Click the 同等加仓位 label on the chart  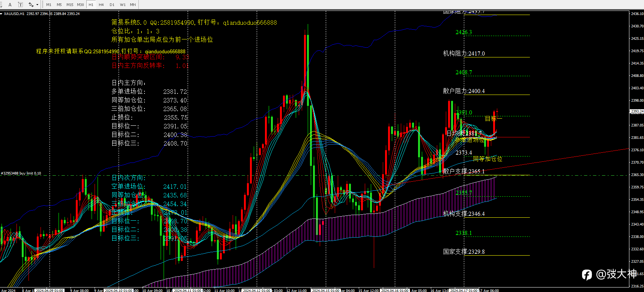488,159
